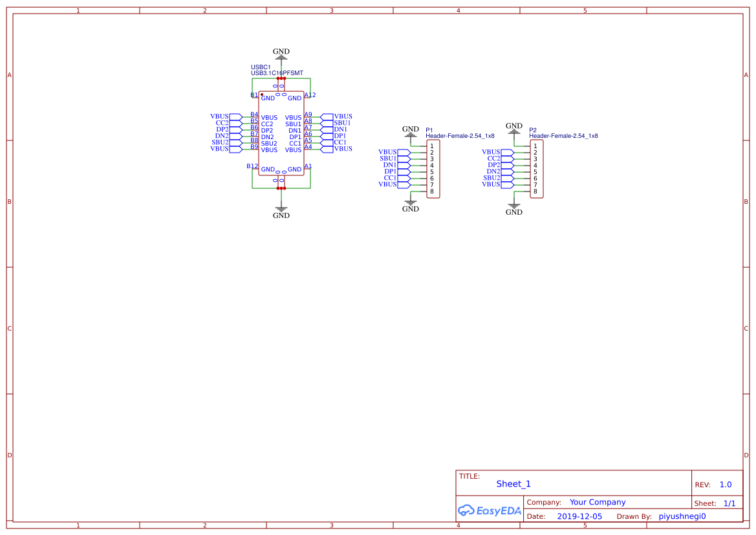The width and height of the screenshot is (756, 535).
Task: Click the Your Company text field
Action: tap(597, 501)
